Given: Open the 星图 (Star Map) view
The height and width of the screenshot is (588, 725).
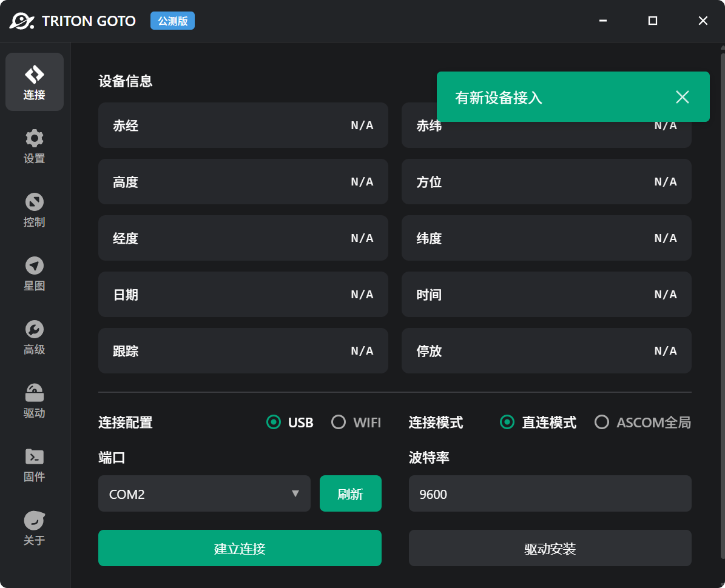Looking at the screenshot, I should (x=34, y=274).
